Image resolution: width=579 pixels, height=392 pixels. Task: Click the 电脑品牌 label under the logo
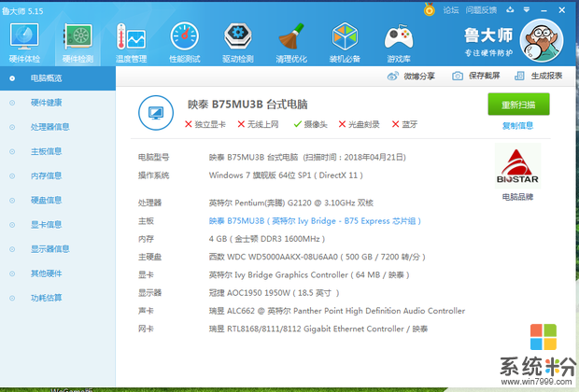pyautogui.click(x=517, y=197)
